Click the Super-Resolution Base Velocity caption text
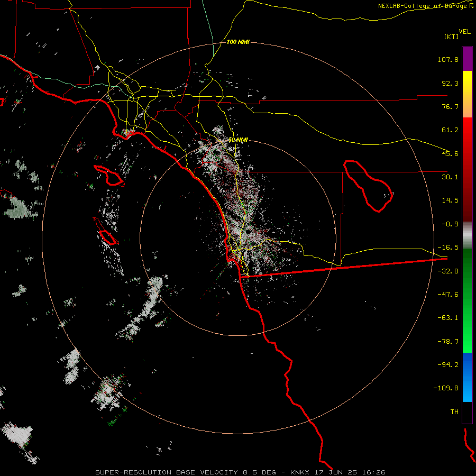476x476 pixels. [167, 472]
